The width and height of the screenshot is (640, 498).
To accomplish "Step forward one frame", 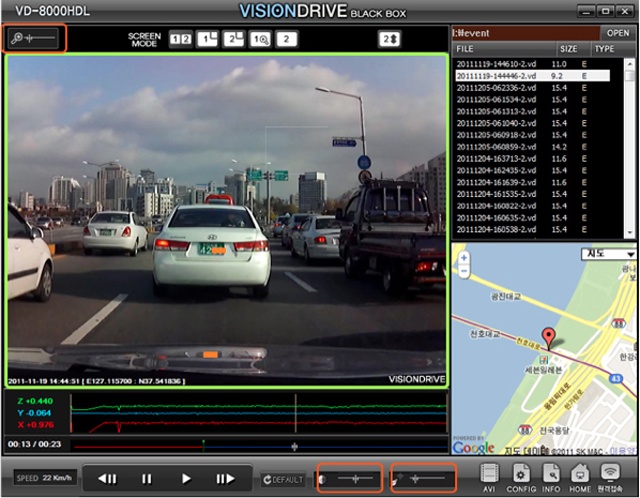I will point(224,479).
